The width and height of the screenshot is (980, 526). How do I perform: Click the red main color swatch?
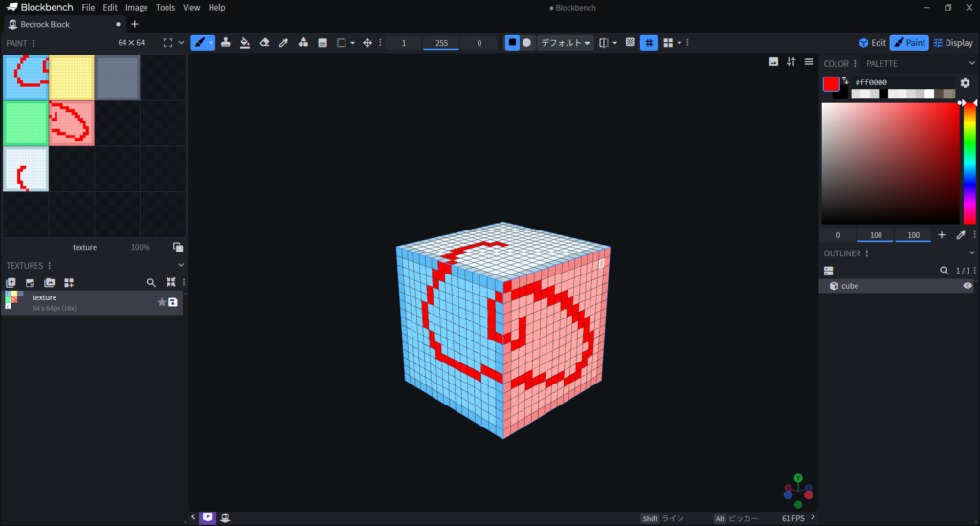click(831, 83)
